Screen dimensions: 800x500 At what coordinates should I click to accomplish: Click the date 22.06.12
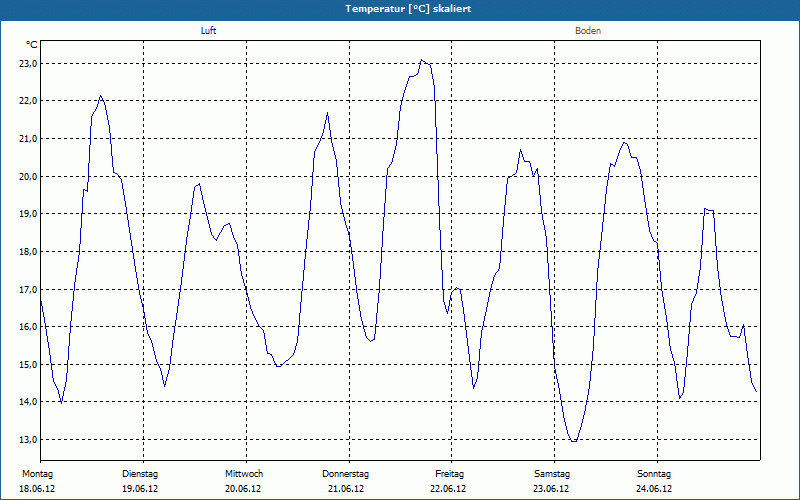[448, 489]
